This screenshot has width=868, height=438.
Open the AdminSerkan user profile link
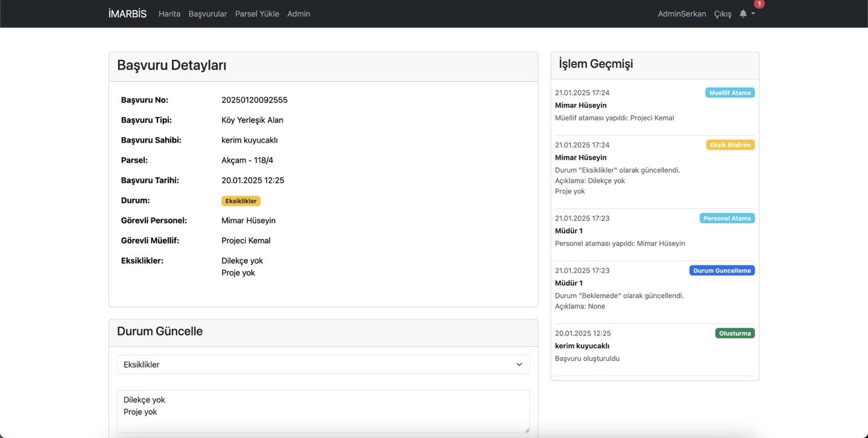coord(682,14)
